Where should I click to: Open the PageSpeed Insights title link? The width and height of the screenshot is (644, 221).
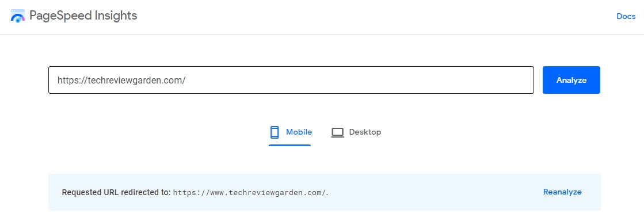83,16
